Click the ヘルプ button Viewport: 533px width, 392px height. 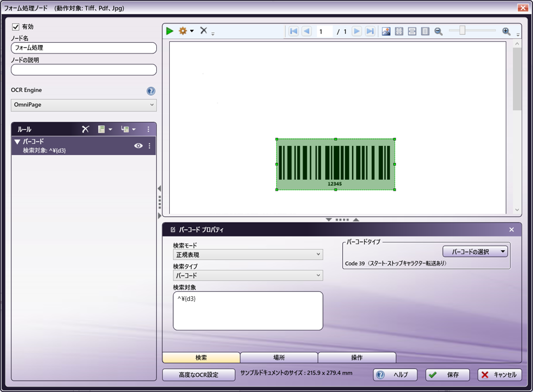pos(396,375)
